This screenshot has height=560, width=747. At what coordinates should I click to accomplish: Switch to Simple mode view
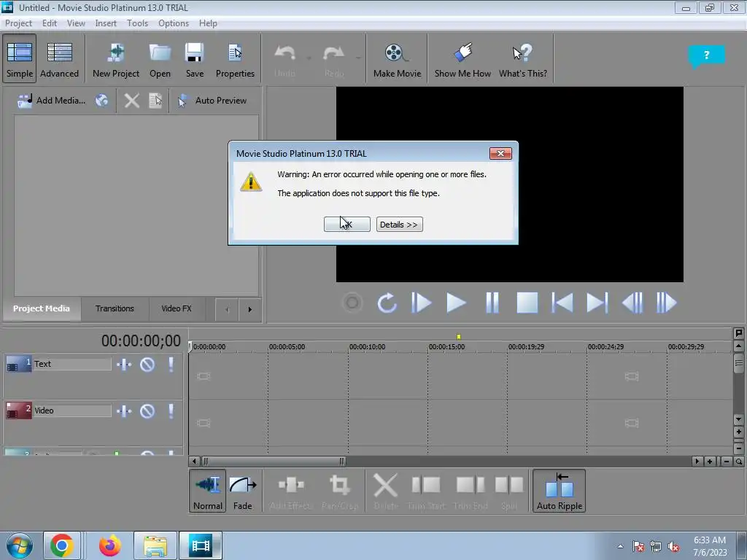pyautogui.click(x=20, y=59)
